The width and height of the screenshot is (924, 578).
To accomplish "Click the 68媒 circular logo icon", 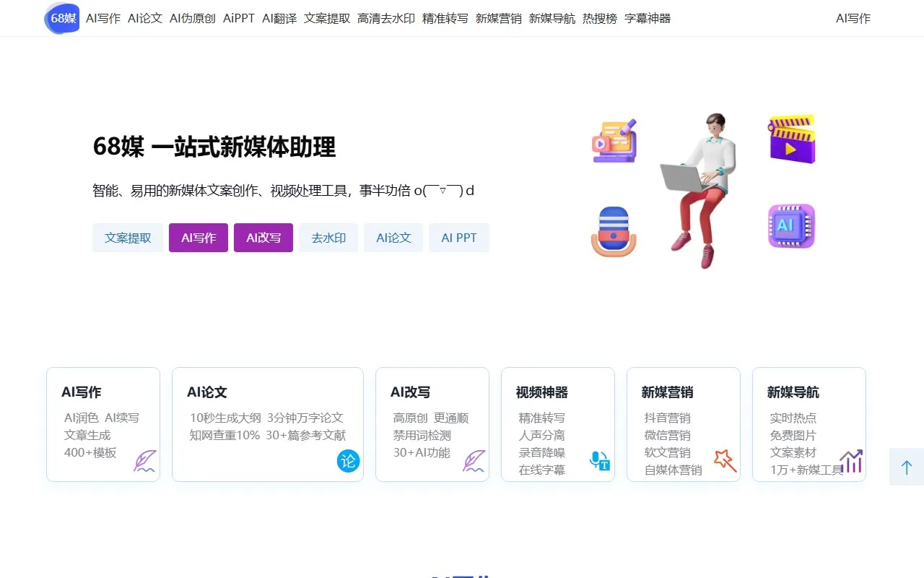I will click(61, 19).
